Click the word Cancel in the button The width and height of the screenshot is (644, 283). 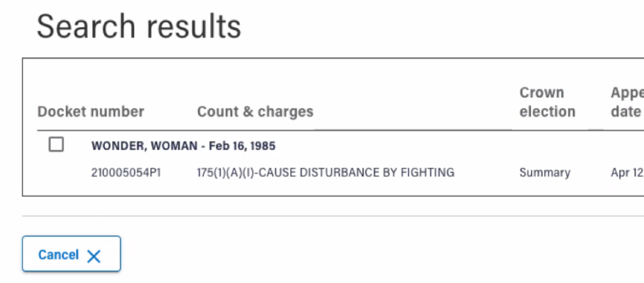click(59, 255)
